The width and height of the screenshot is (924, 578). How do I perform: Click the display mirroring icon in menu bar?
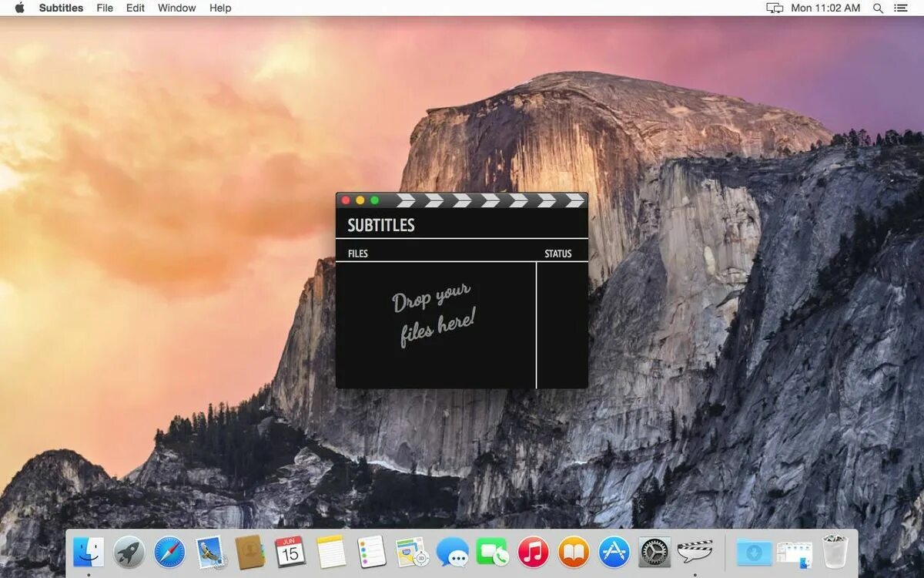click(774, 8)
